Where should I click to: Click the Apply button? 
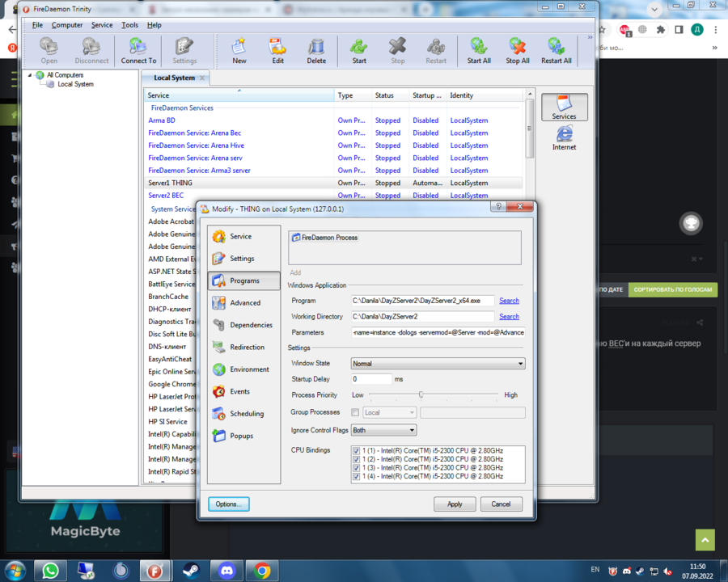click(x=455, y=504)
